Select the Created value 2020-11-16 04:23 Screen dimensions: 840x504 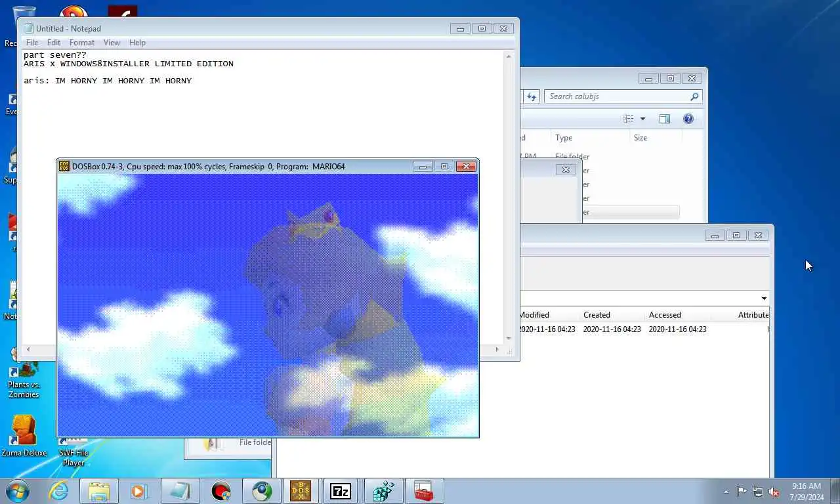click(x=612, y=329)
